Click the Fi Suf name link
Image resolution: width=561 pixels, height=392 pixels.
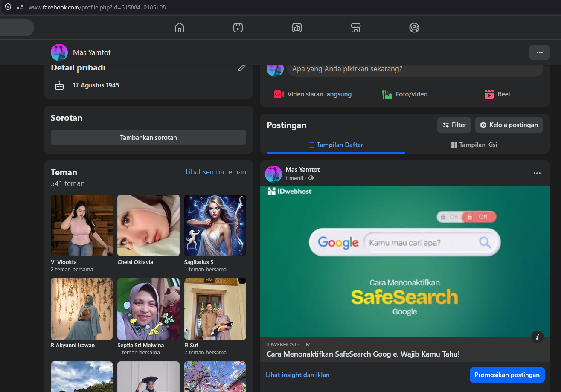coord(191,345)
